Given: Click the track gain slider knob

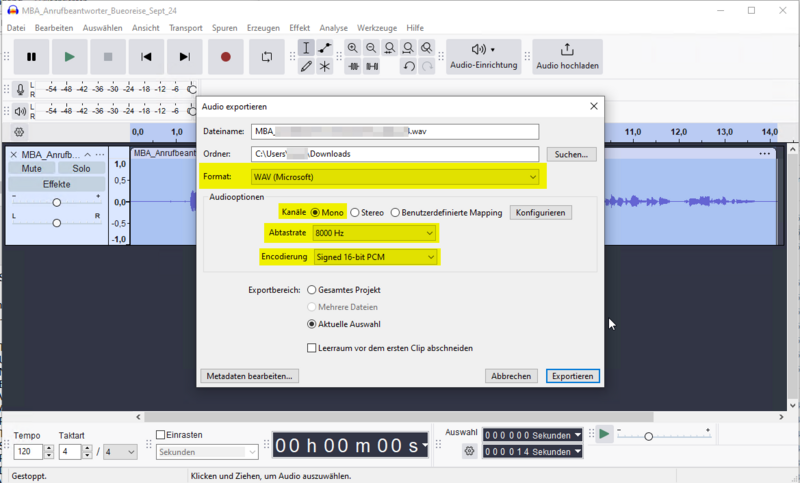Looking at the screenshot, I should 57,202.
